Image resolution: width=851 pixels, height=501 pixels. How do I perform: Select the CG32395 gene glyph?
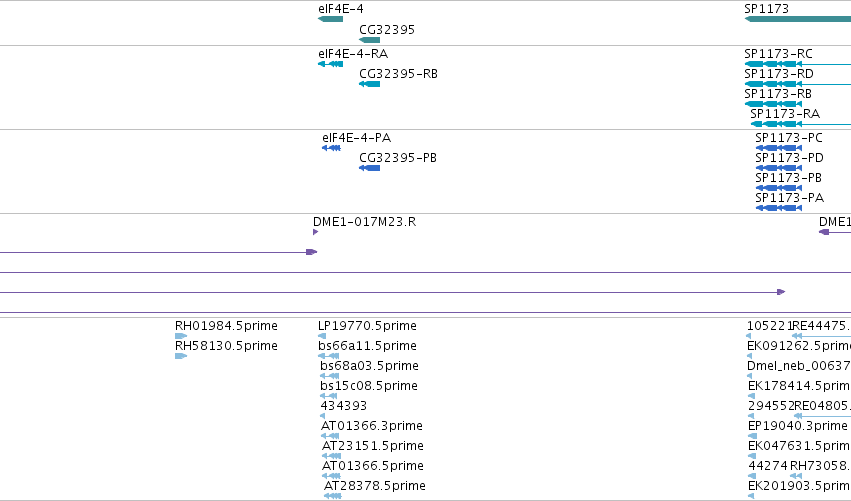(370, 40)
